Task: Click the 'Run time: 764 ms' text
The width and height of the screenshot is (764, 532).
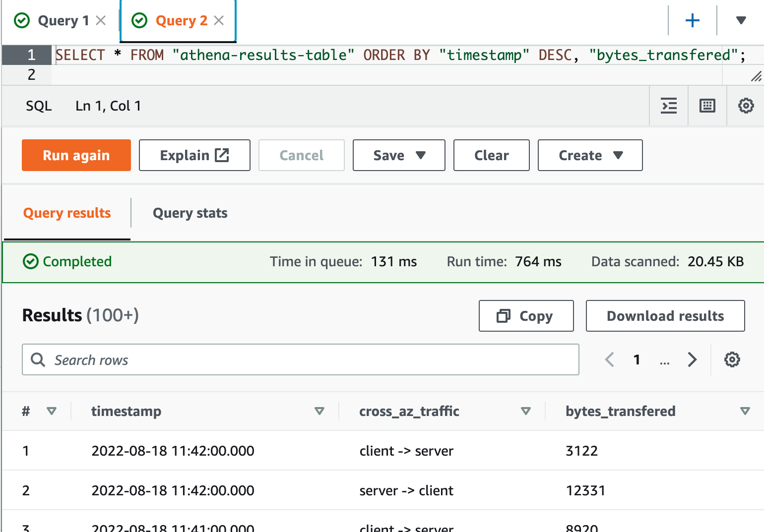Action: tap(504, 261)
